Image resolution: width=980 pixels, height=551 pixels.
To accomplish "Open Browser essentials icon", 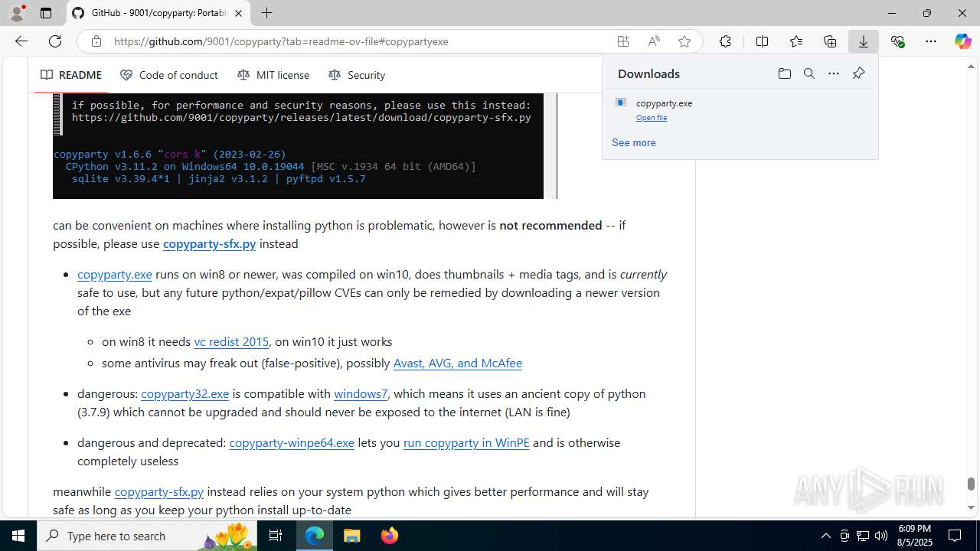I will (897, 41).
